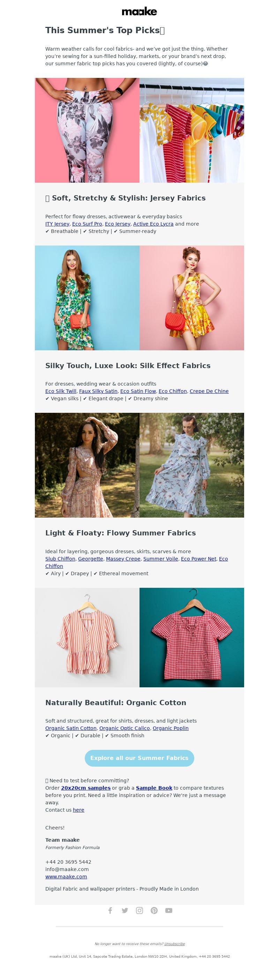Follow the Summer Voile link
The width and height of the screenshot is (279, 980).
[161, 558]
